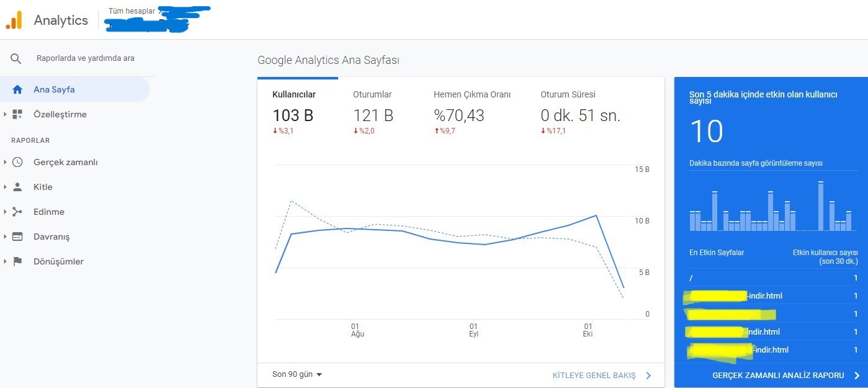Click the Kitle person icon
Screen dimensions: 868x388
point(17,187)
